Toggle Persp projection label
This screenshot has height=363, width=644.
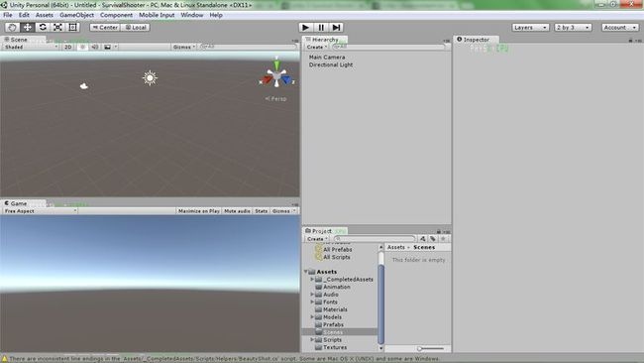click(276, 98)
